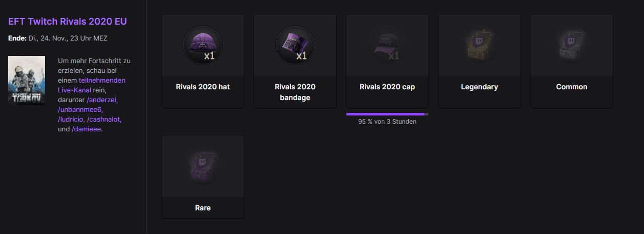Click the purple Rare loot chest icon

coord(203,166)
